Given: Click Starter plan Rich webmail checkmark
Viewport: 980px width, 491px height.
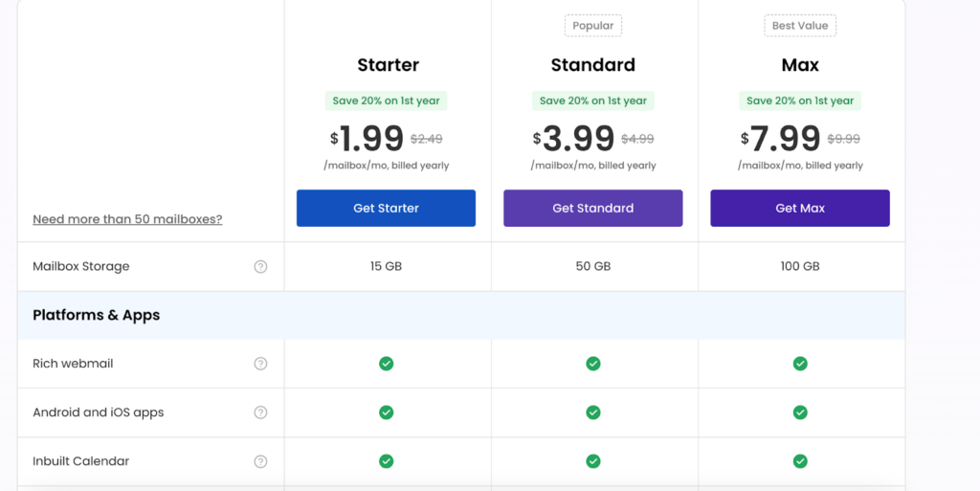Looking at the screenshot, I should 386,364.
